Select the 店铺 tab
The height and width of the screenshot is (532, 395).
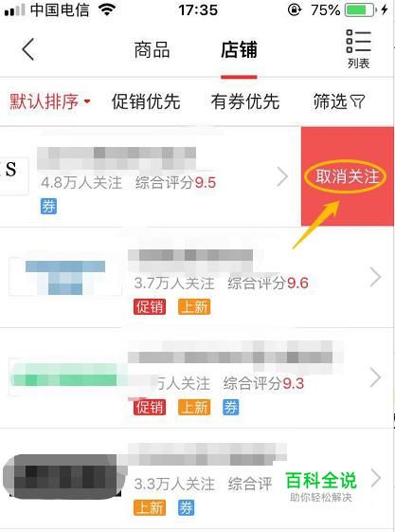coord(239,50)
